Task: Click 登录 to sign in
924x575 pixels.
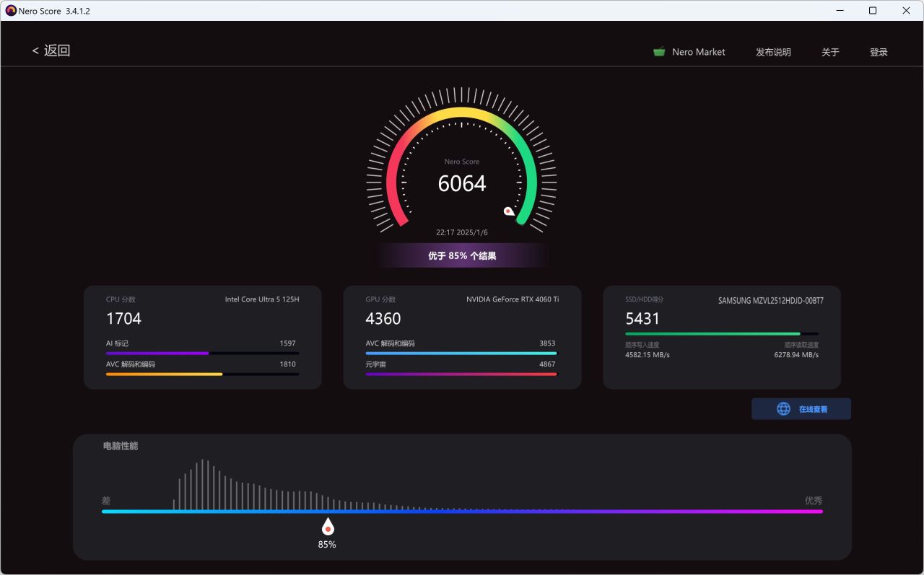Action: [x=879, y=52]
